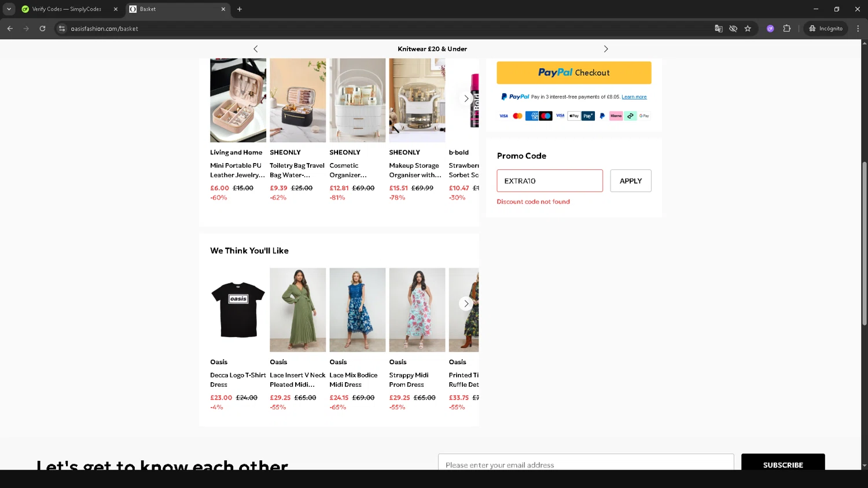Viewport: 868px width, 488px height.
Task: Click the translate page icon
Action: tap(719, 28)
